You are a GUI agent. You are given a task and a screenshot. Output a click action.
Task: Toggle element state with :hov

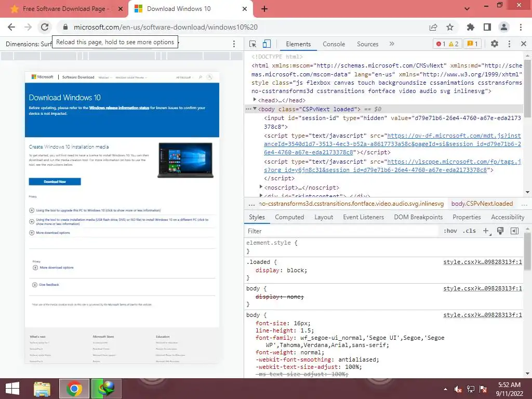pos(450,231)
